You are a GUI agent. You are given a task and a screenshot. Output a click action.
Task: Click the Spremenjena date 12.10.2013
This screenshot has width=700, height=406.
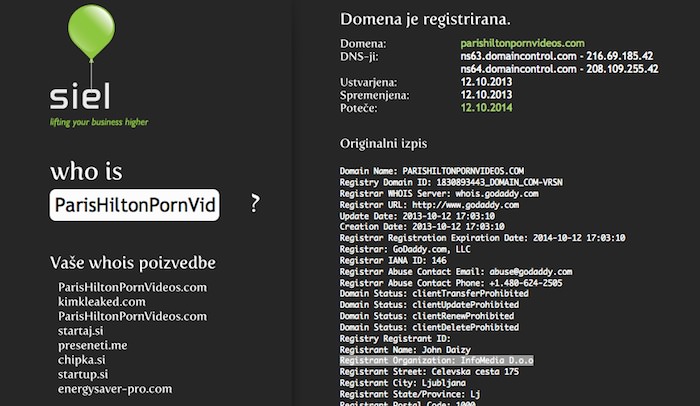tap(487, 95)
